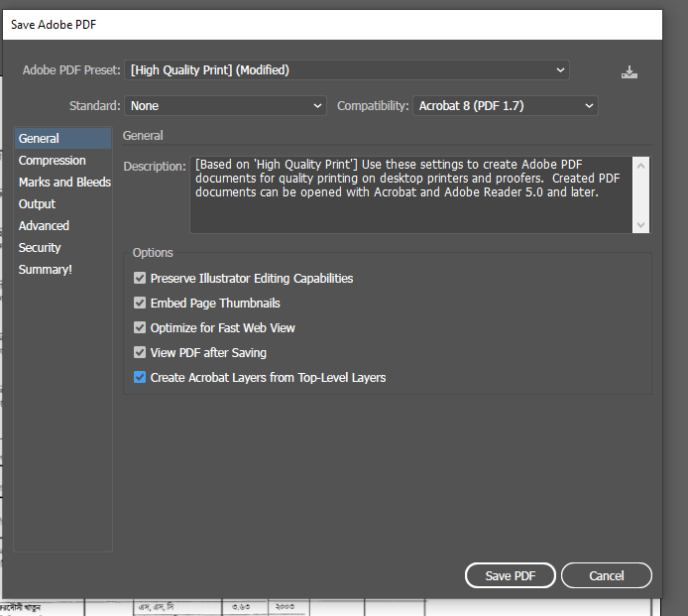The height and width of the screenshot is (616, 688).
Task: Click the description scrollbar up arrow
Action: (x=641, y=166)
